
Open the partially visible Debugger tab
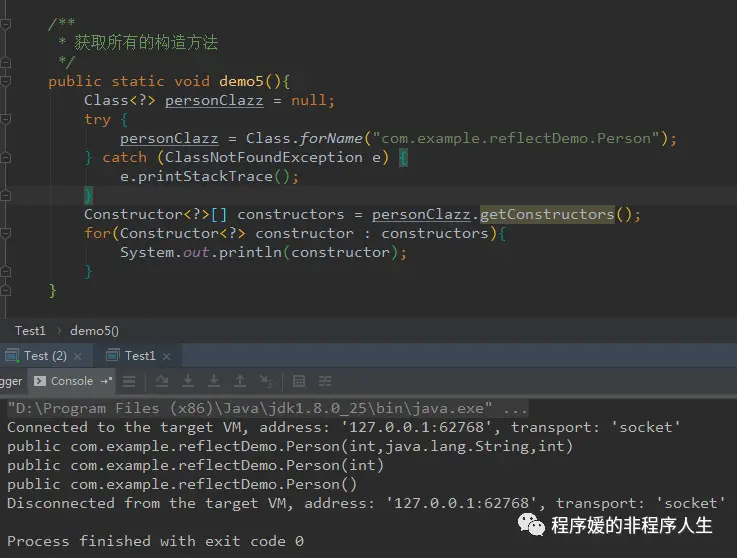[x=11, y=381]
